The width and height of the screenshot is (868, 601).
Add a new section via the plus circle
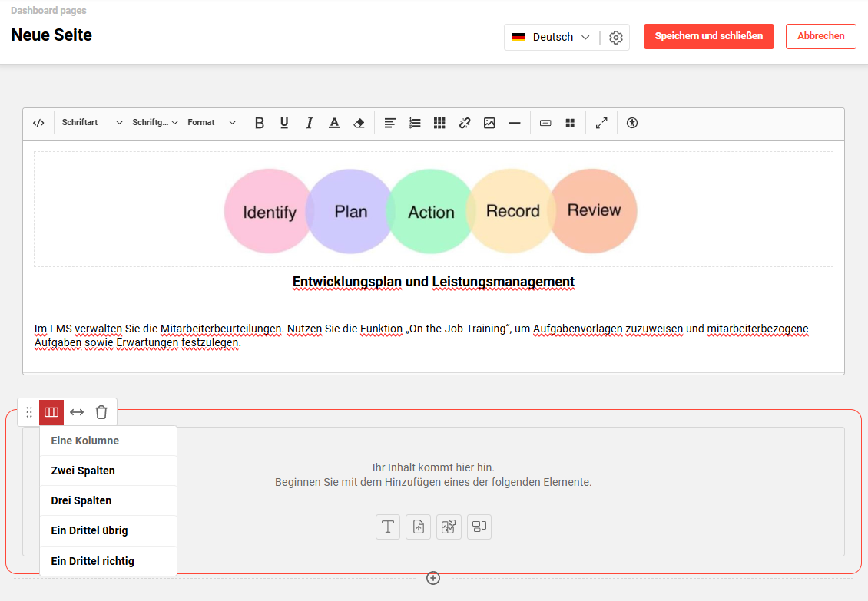click(x=433, y=578)
